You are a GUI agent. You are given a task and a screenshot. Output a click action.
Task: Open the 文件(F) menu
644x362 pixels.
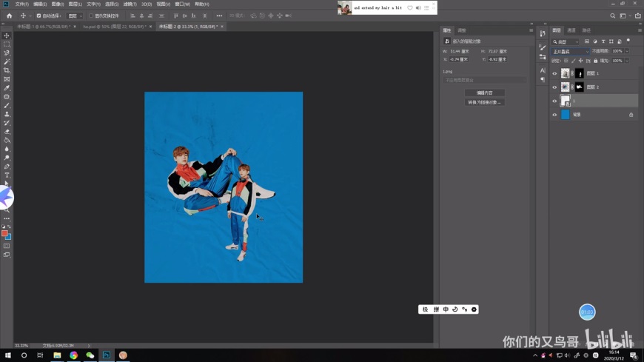[21, 4]
